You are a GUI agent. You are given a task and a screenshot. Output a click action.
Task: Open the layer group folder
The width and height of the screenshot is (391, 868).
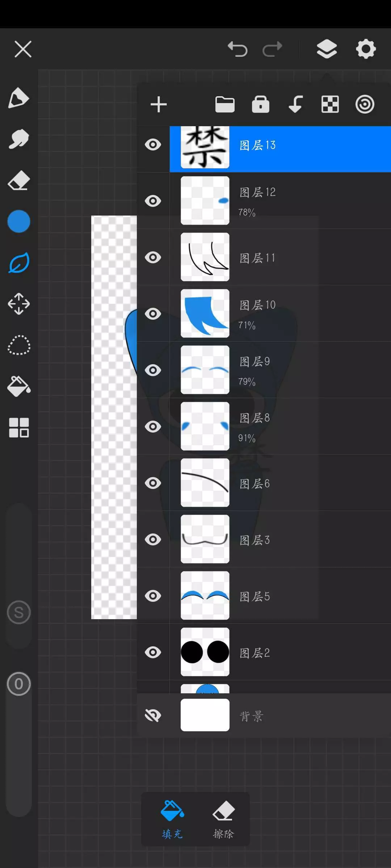[x=225, y=105]
